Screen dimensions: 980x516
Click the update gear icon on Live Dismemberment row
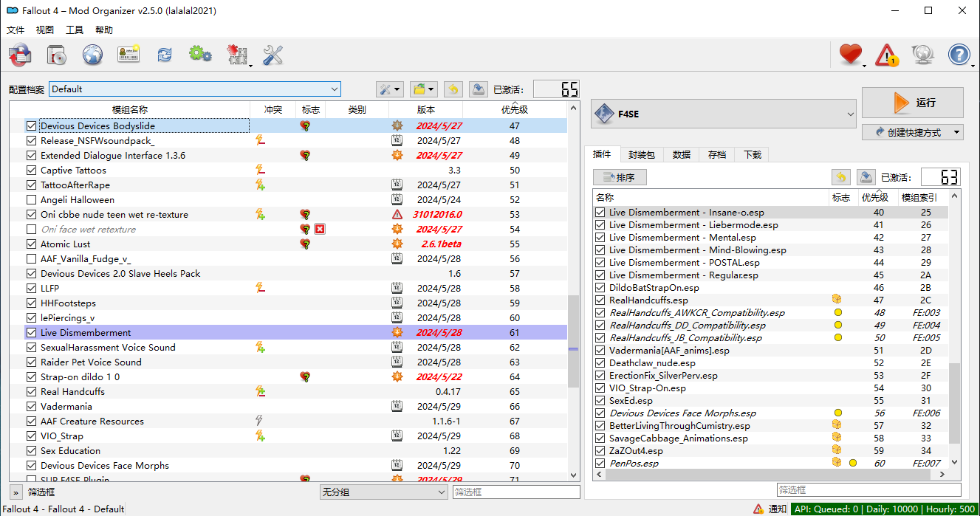[x=397, y=333]
